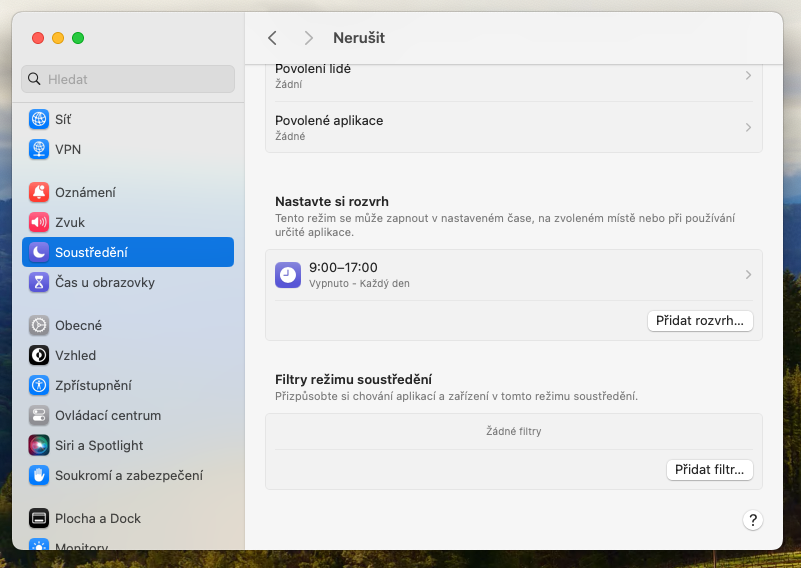Click the Obecné gear icon
The image size is (801, 568).
[39, 325]
